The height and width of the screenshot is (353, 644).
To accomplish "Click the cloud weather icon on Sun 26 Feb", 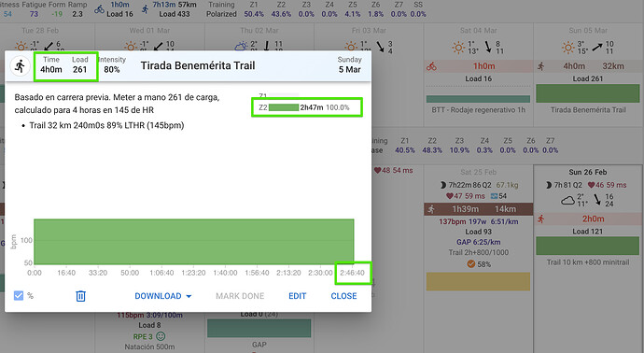I will 567,201.
